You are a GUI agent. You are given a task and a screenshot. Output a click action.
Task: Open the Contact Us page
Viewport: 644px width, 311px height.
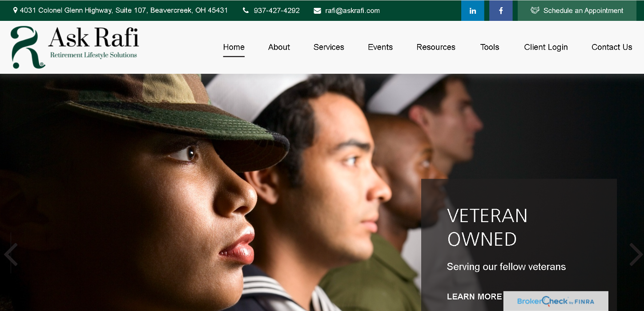point(612,47)
